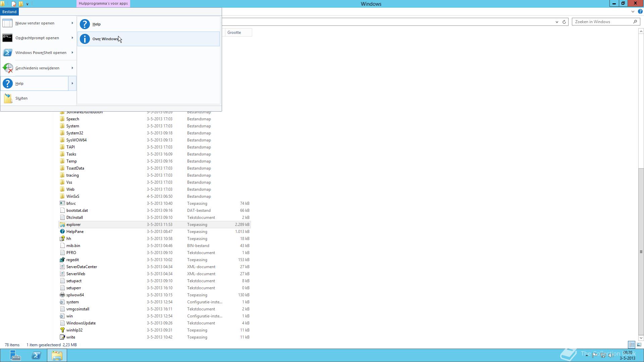Image resolution: width=644 pixels, height=362 pixels.
Task: Switch to the Details view button
Action: (x=632, y=345)
